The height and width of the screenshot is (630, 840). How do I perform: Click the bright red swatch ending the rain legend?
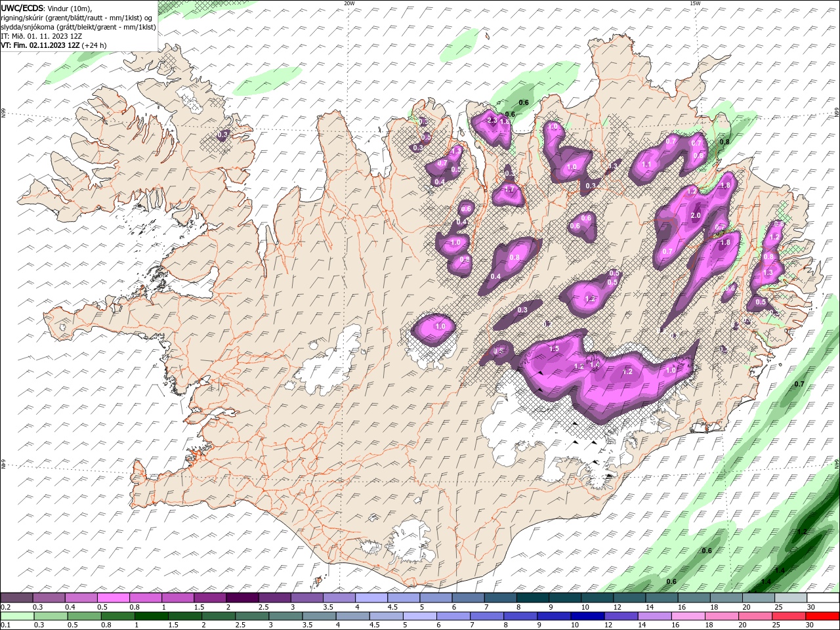823,616
